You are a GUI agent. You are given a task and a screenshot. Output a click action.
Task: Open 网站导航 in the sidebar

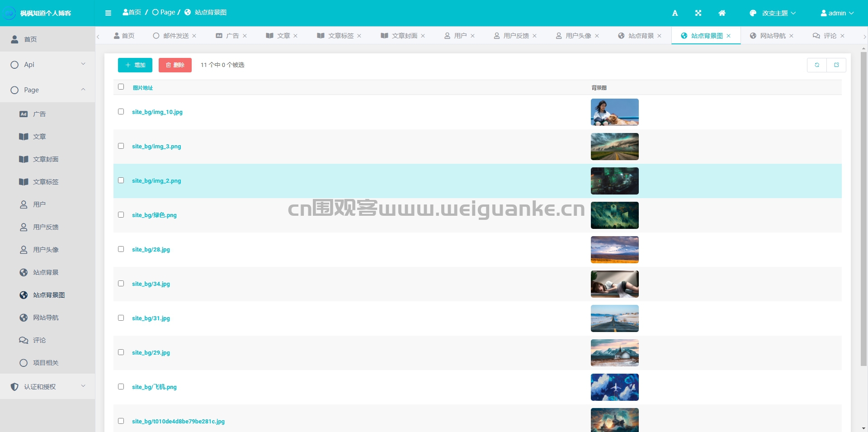pos(47,318)
